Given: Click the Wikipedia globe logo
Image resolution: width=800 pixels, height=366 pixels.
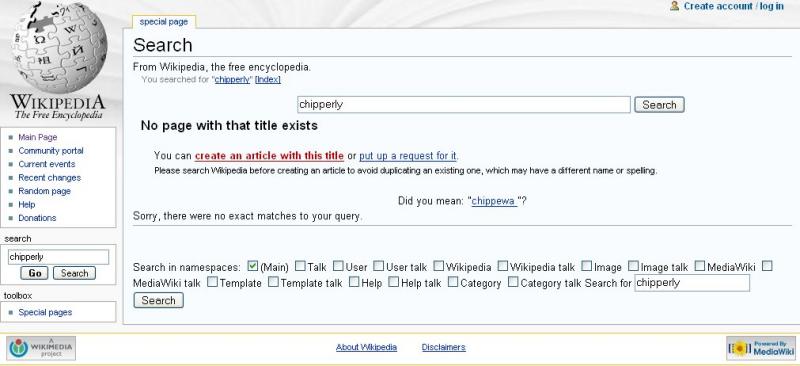Looking at the screenshot, I should [x=59, y=61].
